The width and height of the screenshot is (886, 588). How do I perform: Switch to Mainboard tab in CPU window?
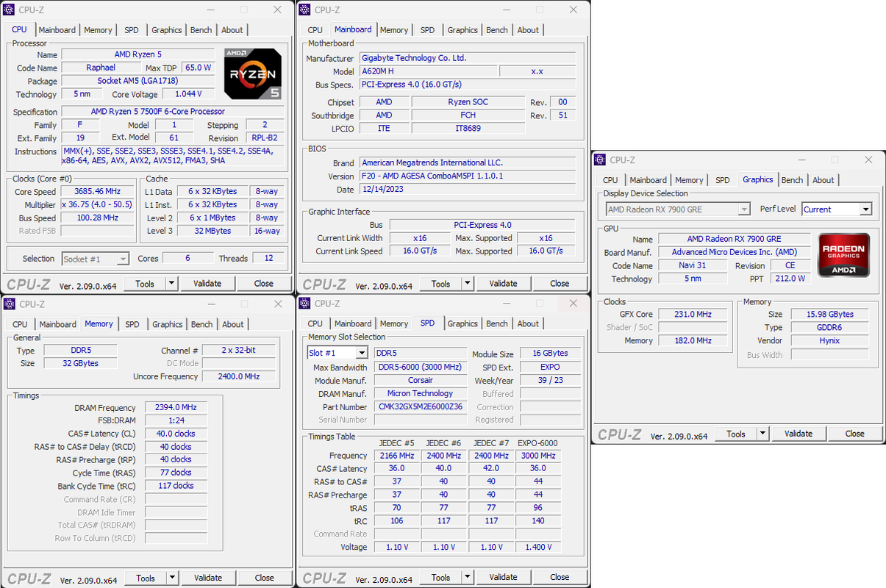pyautogui.click(x=57, y=30)
